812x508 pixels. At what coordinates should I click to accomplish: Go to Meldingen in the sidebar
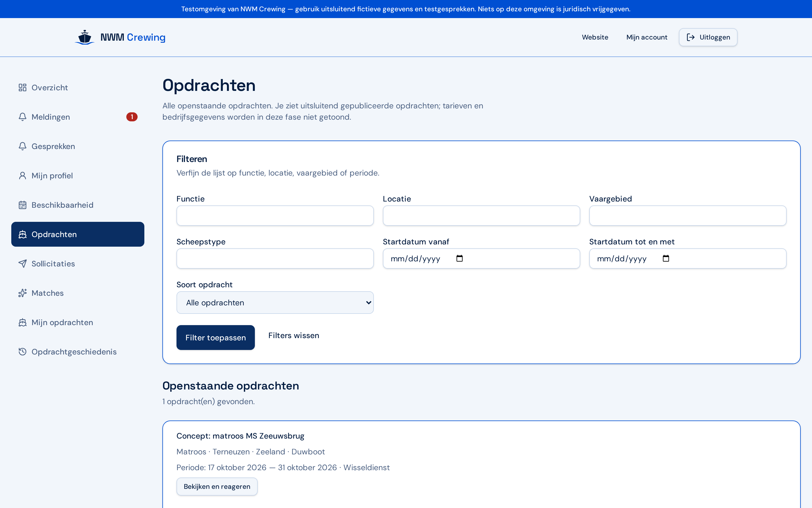click(78, 117)
